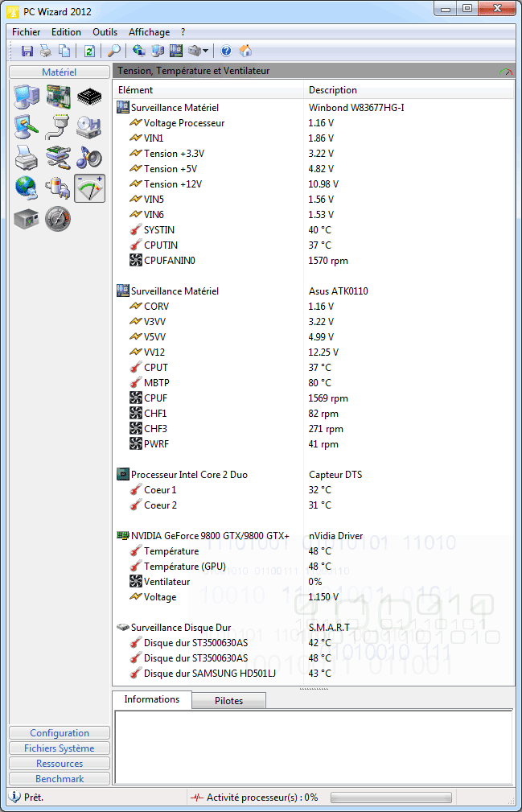The width and height of the screenshot is (522, 812).
Task: Open the Affichage menu
Action: click(150, 32)
